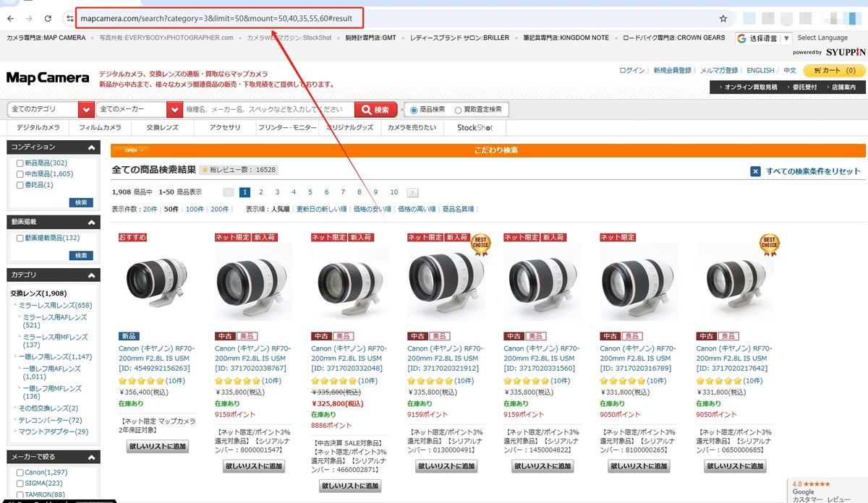Switch site language to ENGLISH
868x503 pixels.
coord(760,71)
